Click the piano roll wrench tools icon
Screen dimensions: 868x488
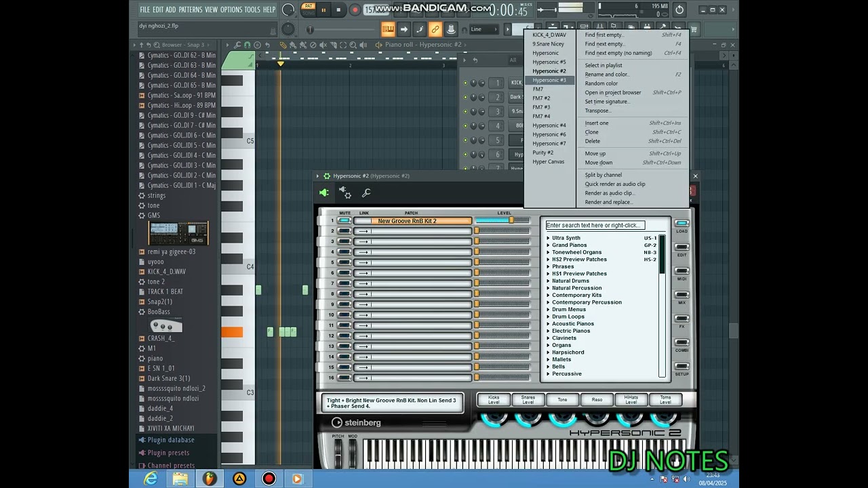coord(237,45)
